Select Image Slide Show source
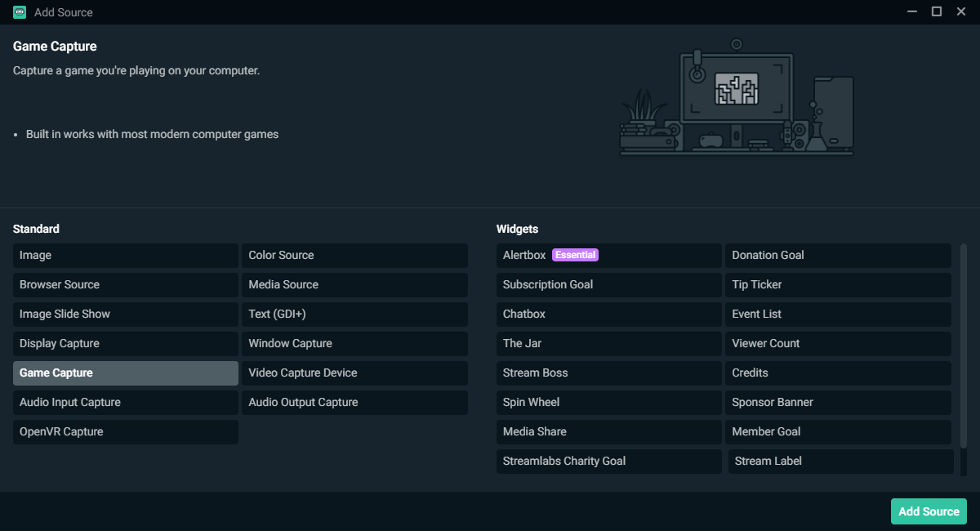The width and height of the screenshot is (980, 531). pos(126,315)
